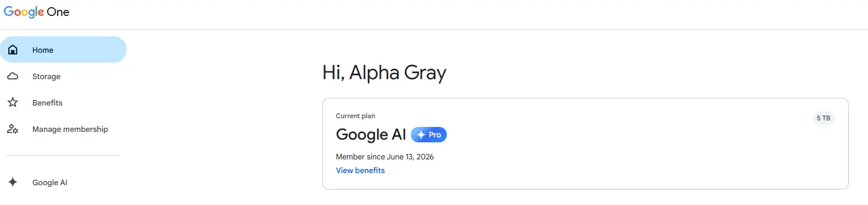
Task: Click the Manage membership person-gear icon
Action: coord(13,129)
